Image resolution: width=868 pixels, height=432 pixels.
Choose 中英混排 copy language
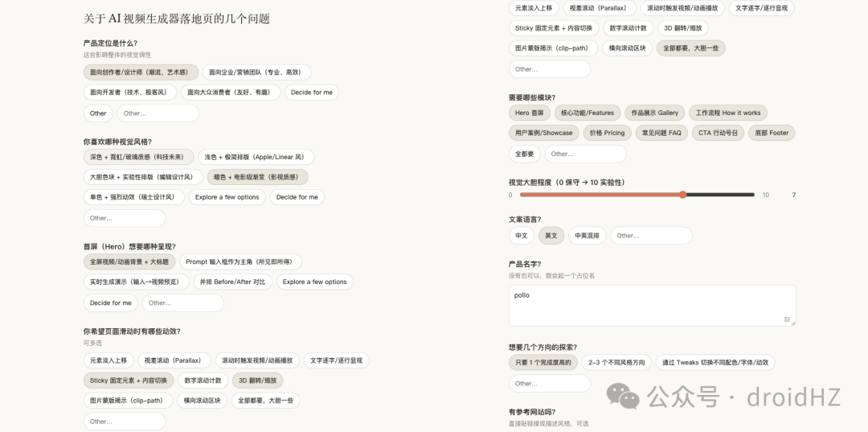tap(588, 236)
